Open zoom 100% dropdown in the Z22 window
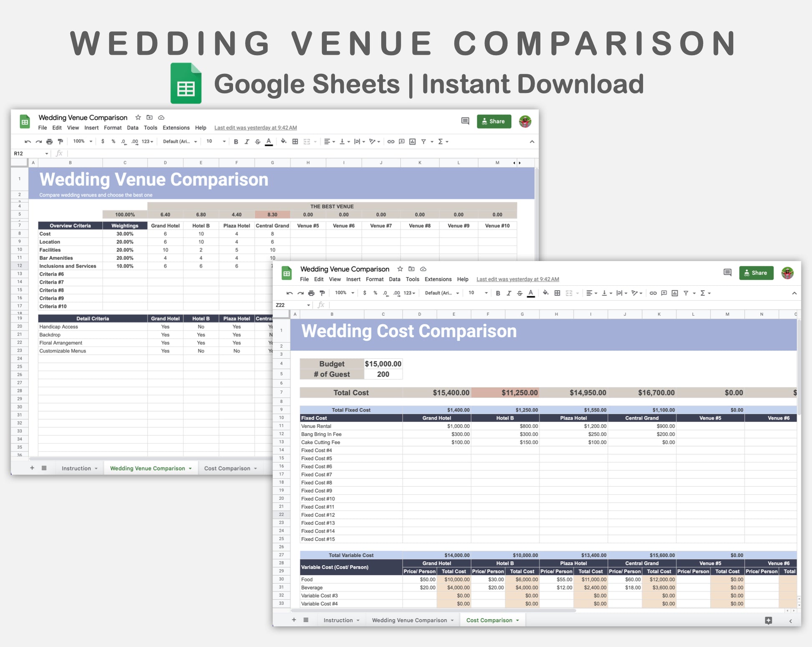Screen dimensions: 812x647 (x=345, y=293)
